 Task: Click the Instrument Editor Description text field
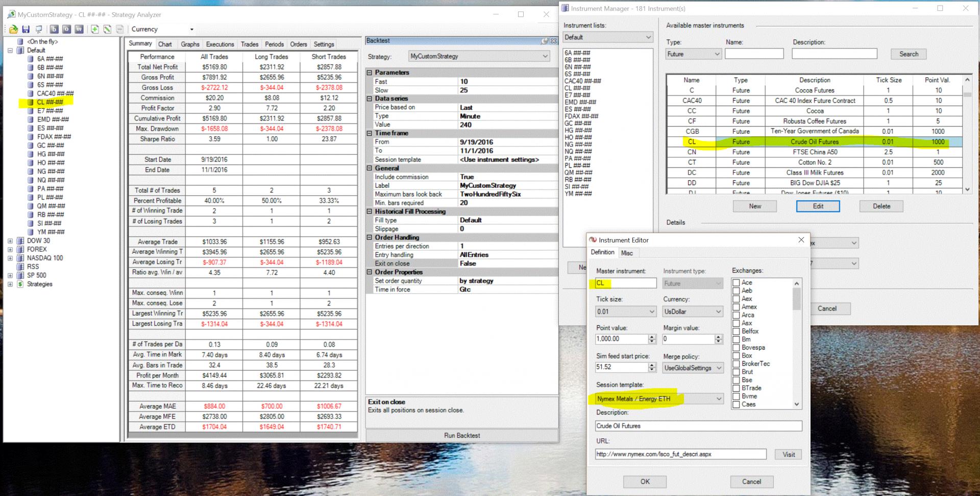coord(698,426)
